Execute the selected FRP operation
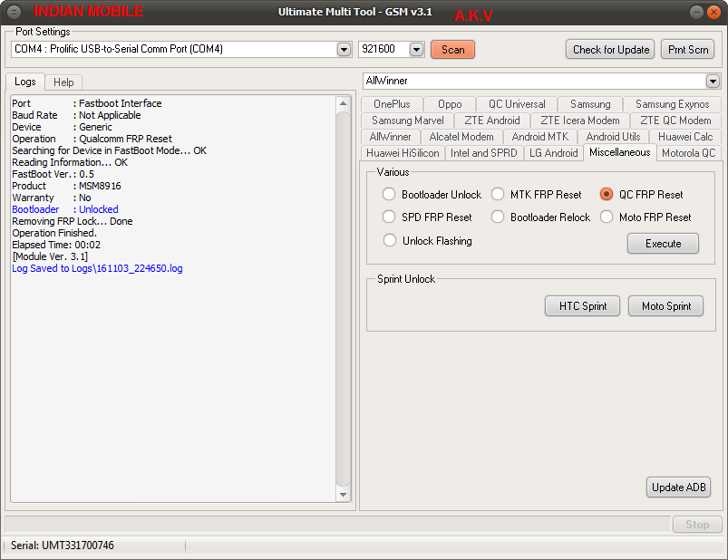The image size is (728, 560). coord(662,243)
